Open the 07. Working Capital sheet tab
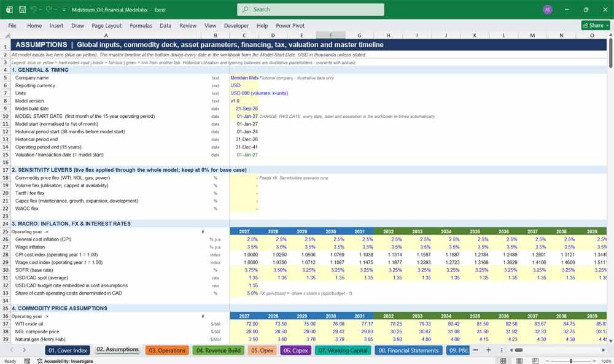This screenshot has width=614, height=364. (343, 350)
